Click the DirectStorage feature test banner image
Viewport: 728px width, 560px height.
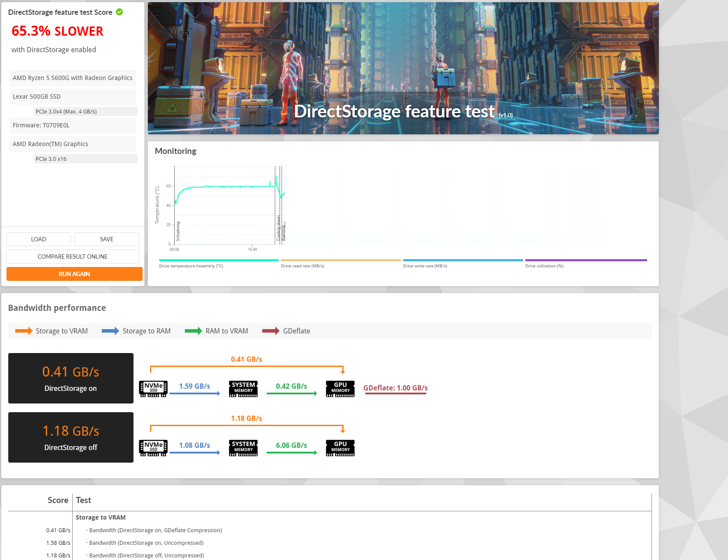[x=403, y=68]
